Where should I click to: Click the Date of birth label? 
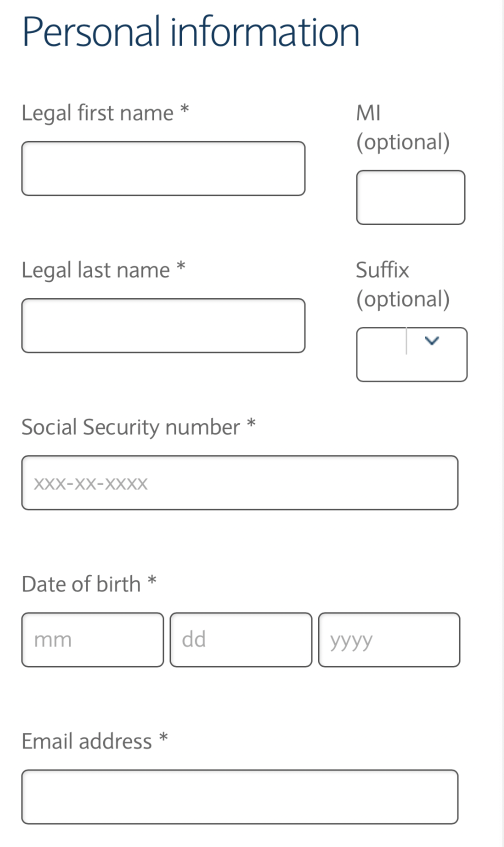(89, 584)
